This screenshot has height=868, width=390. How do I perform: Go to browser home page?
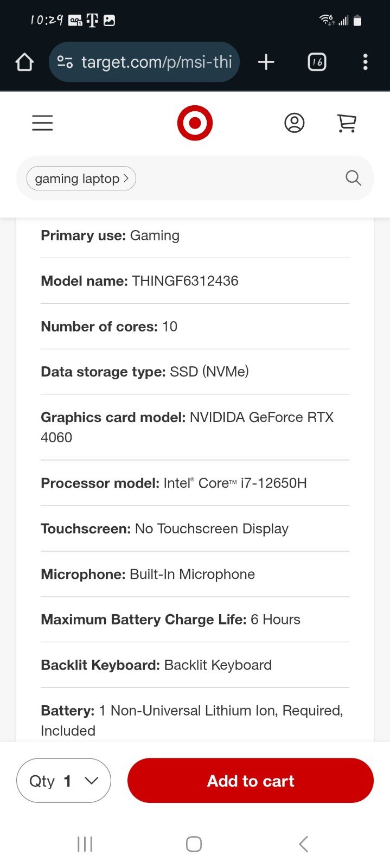point(24,62)
